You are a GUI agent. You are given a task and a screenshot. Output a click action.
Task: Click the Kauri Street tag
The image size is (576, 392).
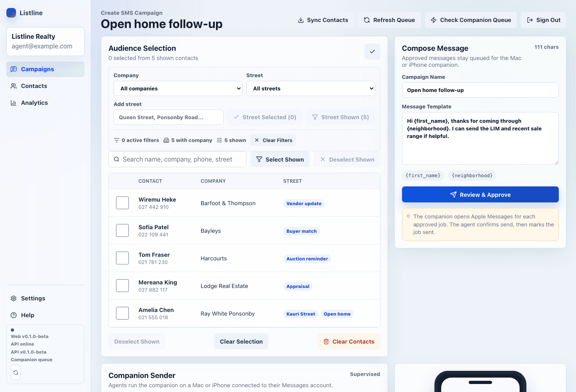click(x=300, y=314)
